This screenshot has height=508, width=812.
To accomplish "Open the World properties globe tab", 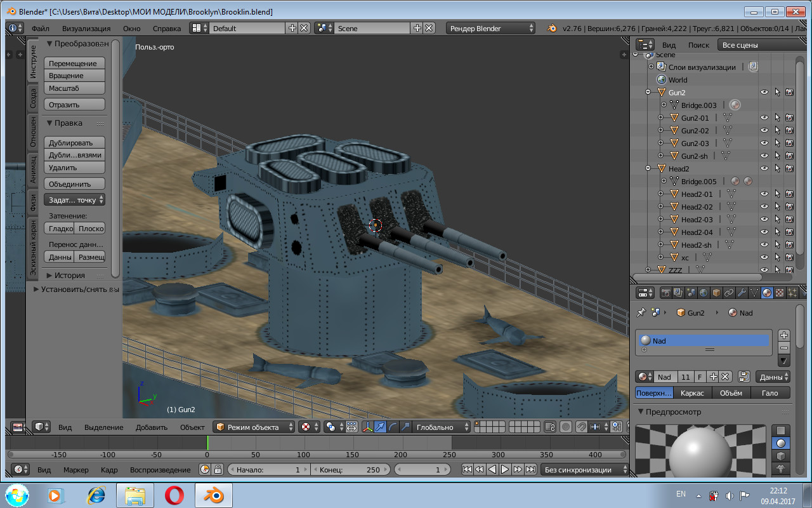I will coord(704,293).
